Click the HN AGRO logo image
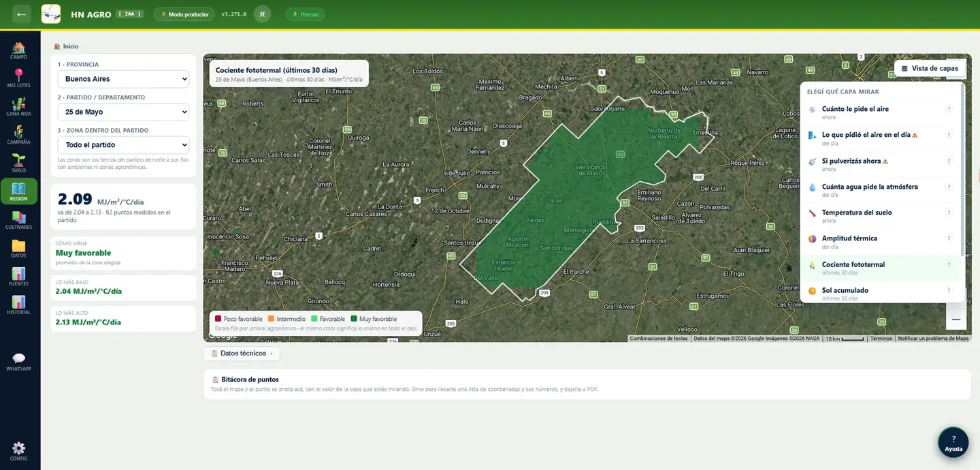The image size is (980, 470). (x=51, y=14)
